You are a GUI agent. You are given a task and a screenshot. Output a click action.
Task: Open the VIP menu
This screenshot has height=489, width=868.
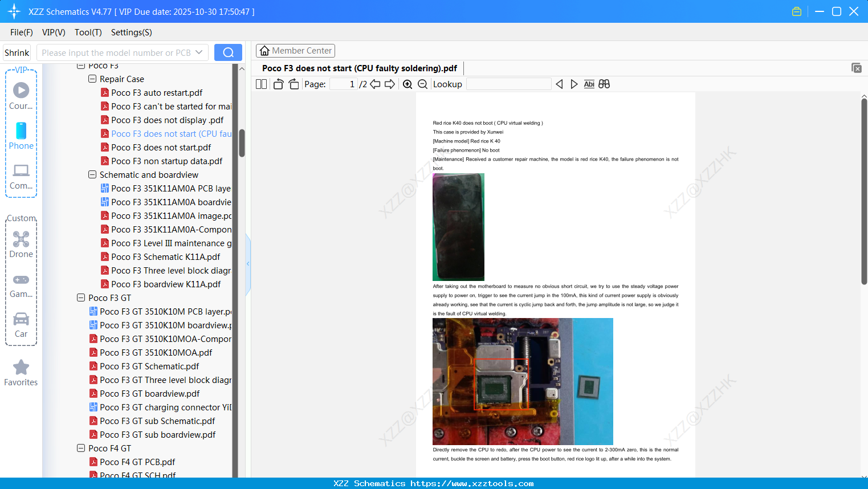(x=54, y=32)
